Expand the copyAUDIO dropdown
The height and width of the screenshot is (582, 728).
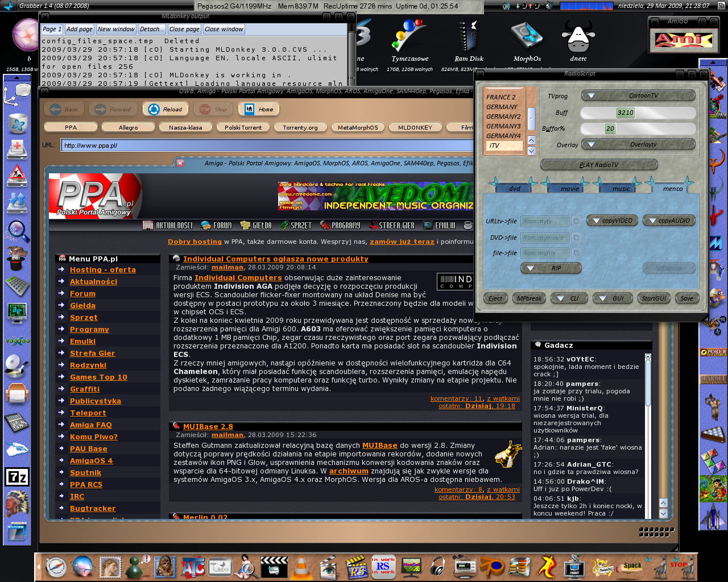click(x=669, y=221)
